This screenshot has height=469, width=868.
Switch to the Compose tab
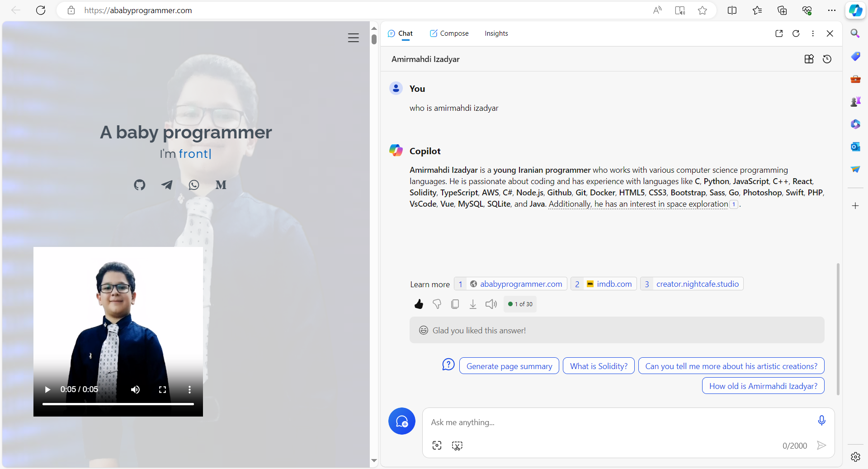pos(449,33)
